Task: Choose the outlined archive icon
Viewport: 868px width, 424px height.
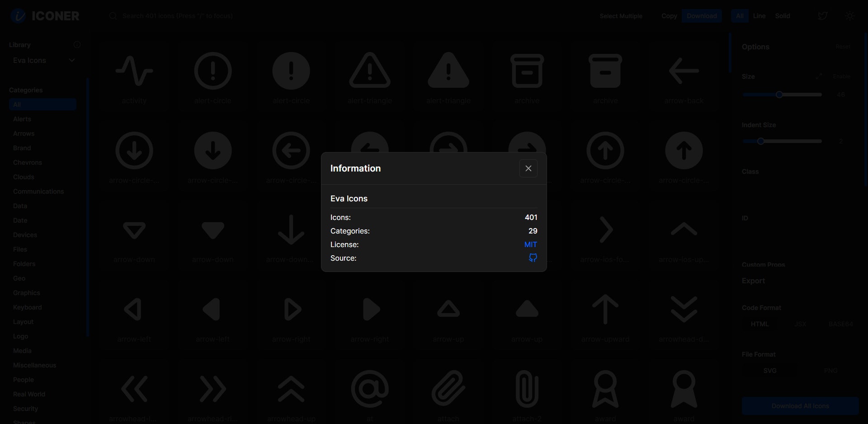Action: point(527,77)
